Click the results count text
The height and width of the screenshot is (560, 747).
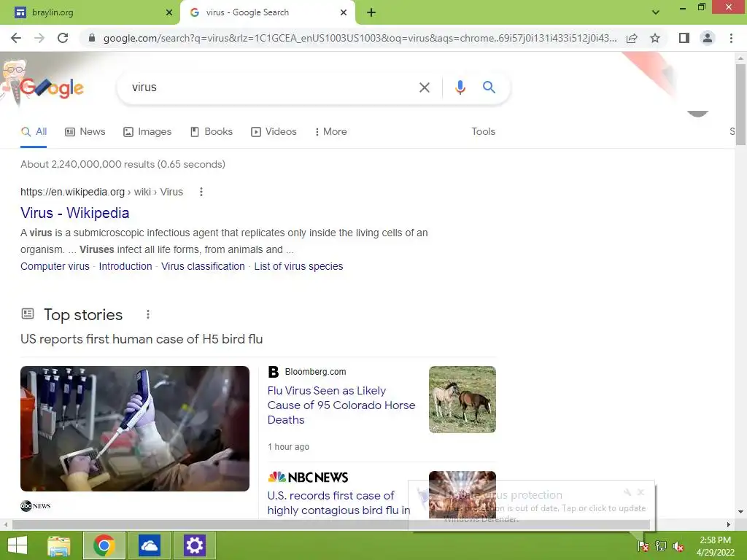[123, 164]
